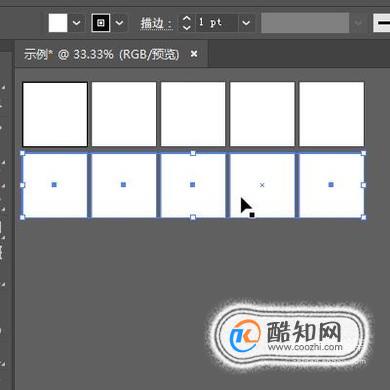390x390 pixels.
Task: Select the 示例 document tab
Action: click(102, 54)
